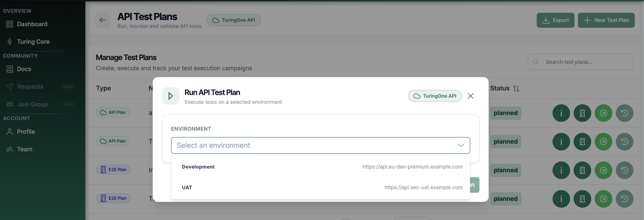This screenshot has width=644, height=220.
Task: Click the history icon in fourth planned row
Action: [624, 199]
